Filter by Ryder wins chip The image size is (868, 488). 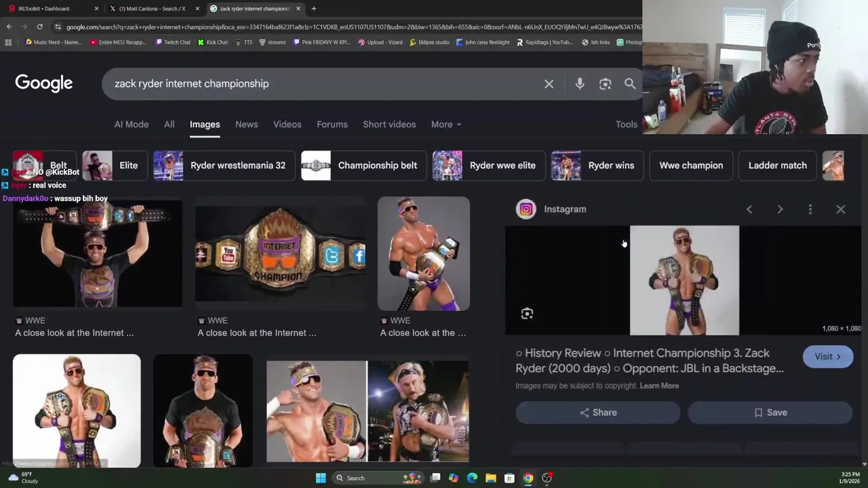[x=597, y=165]
